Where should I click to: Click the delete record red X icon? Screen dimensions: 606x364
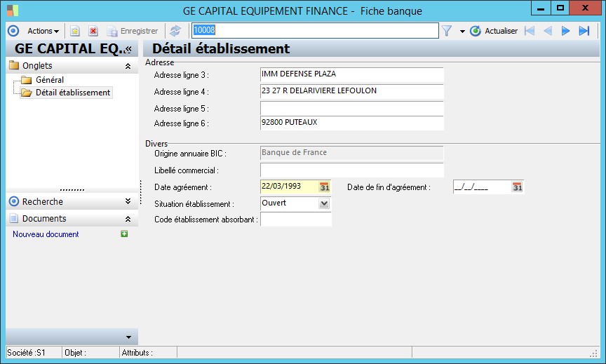click(x=93, y=31)
